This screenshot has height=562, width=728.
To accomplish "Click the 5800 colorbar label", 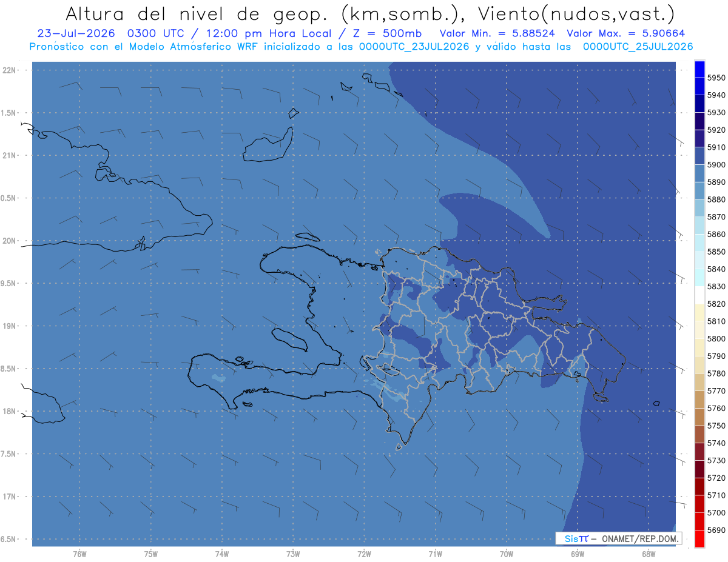I will point(716,338).
